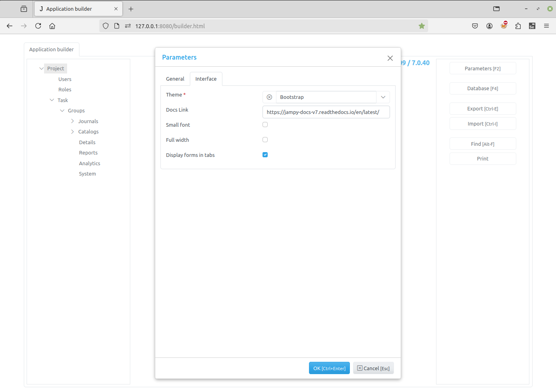Cancel the Parameters dialog

point(373,368)
